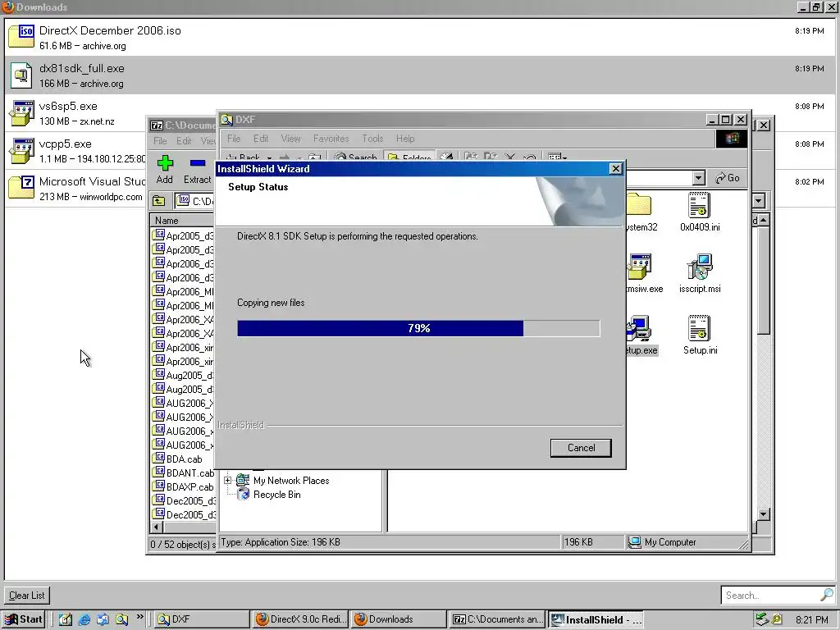
Task: Select the 0x0409.ini file icon
Action: tap(699, 206)
